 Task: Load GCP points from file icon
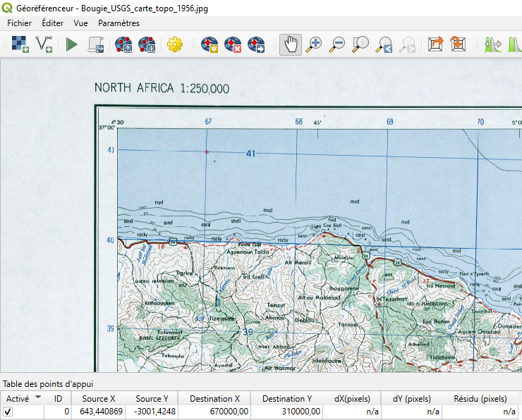[x=124, y=44]
